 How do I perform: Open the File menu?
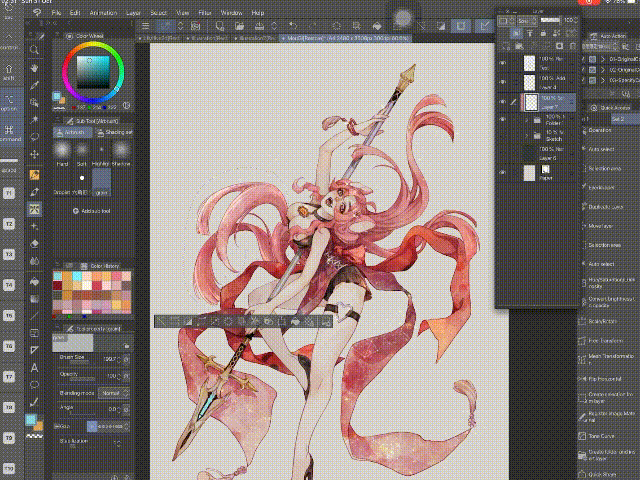pos(56,13)
